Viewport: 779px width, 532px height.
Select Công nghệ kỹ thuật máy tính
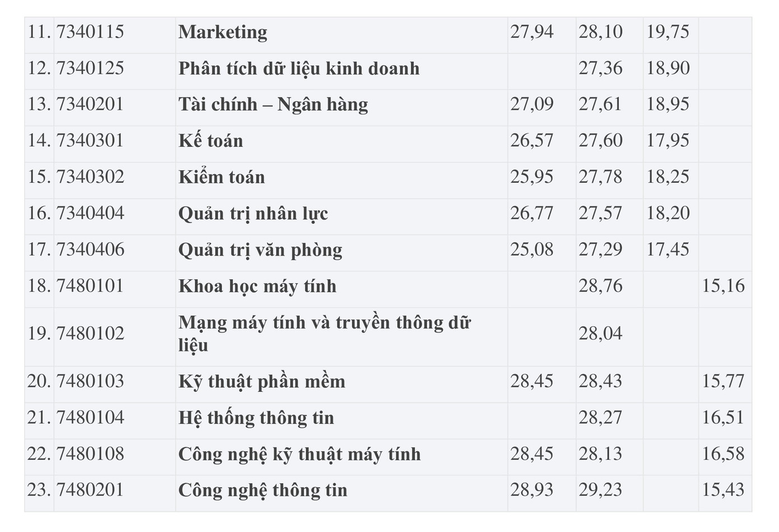click(299, 454)
